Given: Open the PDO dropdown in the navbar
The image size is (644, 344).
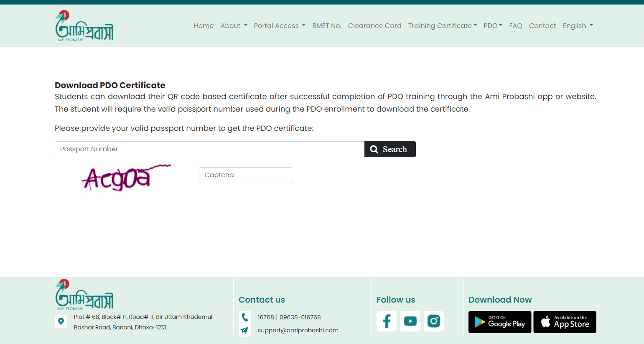Looking at the screenshot, I should 493,25.
